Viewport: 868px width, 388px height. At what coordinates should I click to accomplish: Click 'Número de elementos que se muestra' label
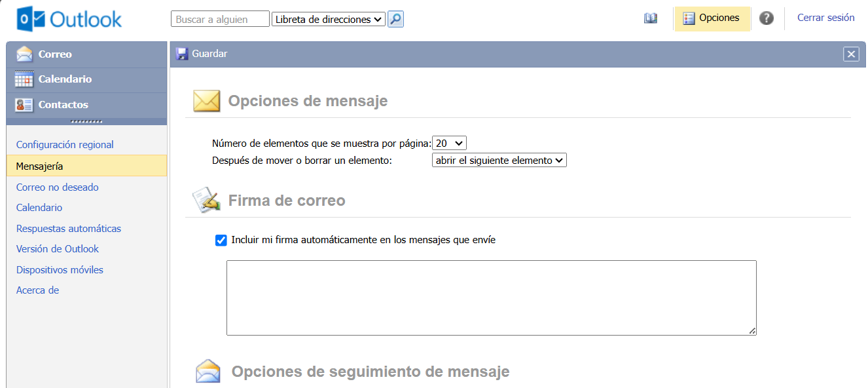tap(322, 144)
